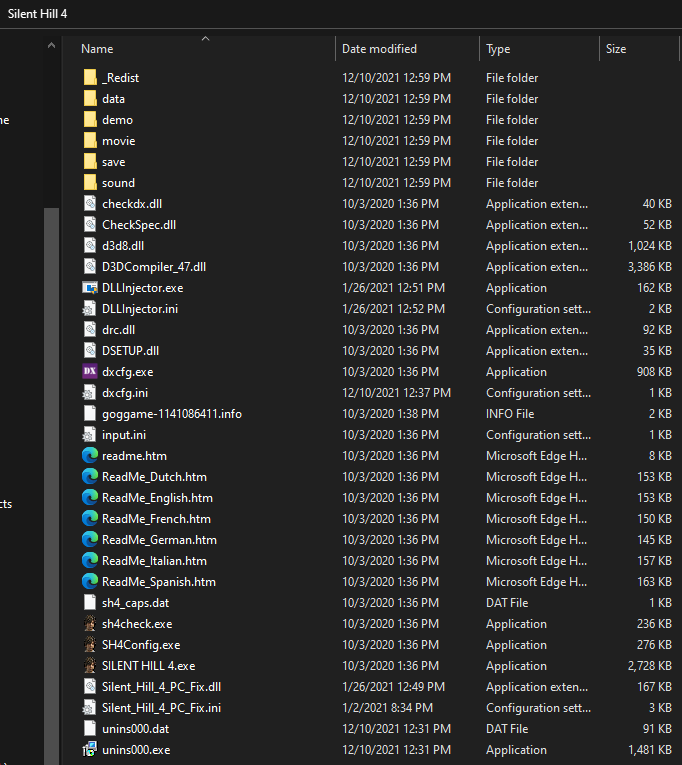Viewport: 682px width, 765px height.
Task: Select the sound folder icon
Action: point(90,182)
